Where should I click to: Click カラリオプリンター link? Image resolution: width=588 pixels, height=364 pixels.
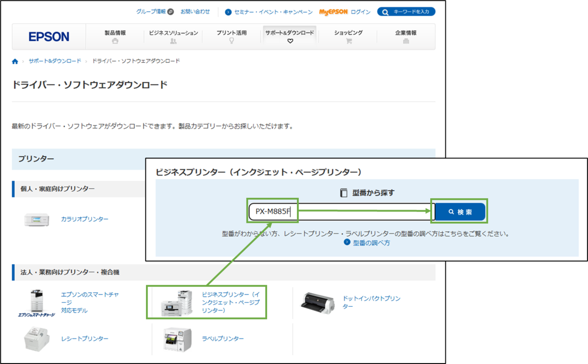click(85, 219)
